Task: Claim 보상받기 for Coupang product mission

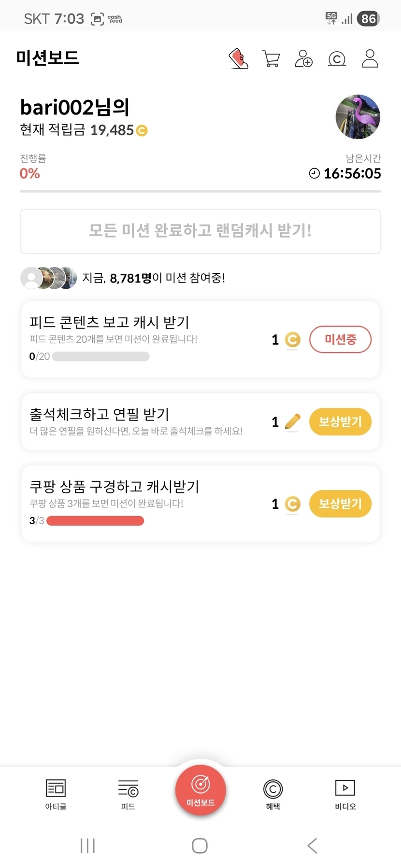Action: [x=340, y=504]
